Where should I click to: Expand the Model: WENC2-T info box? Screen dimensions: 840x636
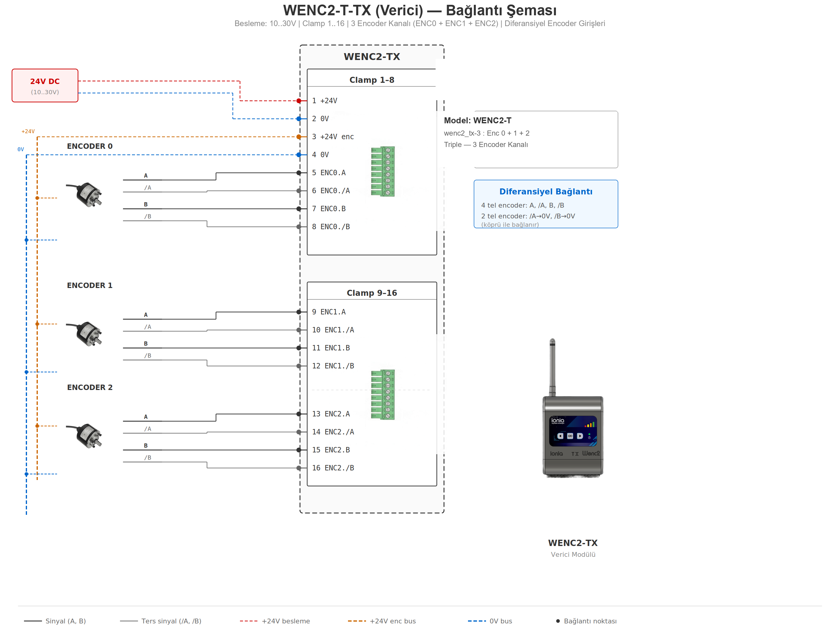pyautogui.click(x=546, y=139)
